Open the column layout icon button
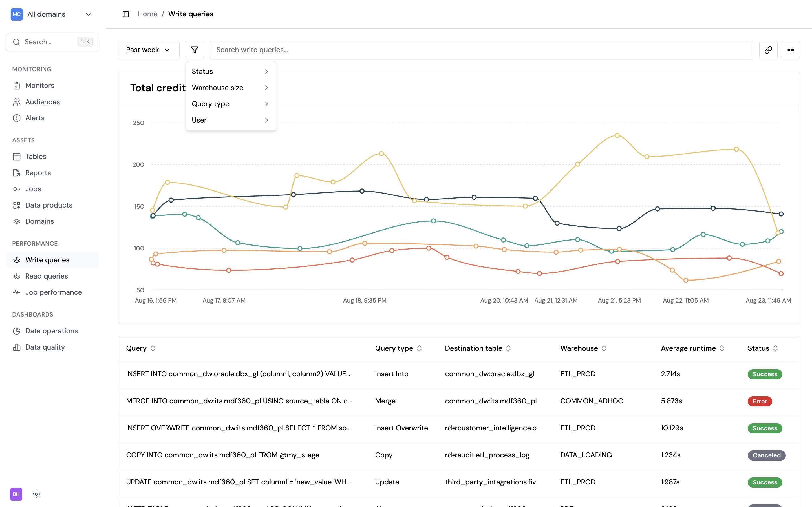Image resolution: width=812 pixels, height=507 pixels. [791, 50]
